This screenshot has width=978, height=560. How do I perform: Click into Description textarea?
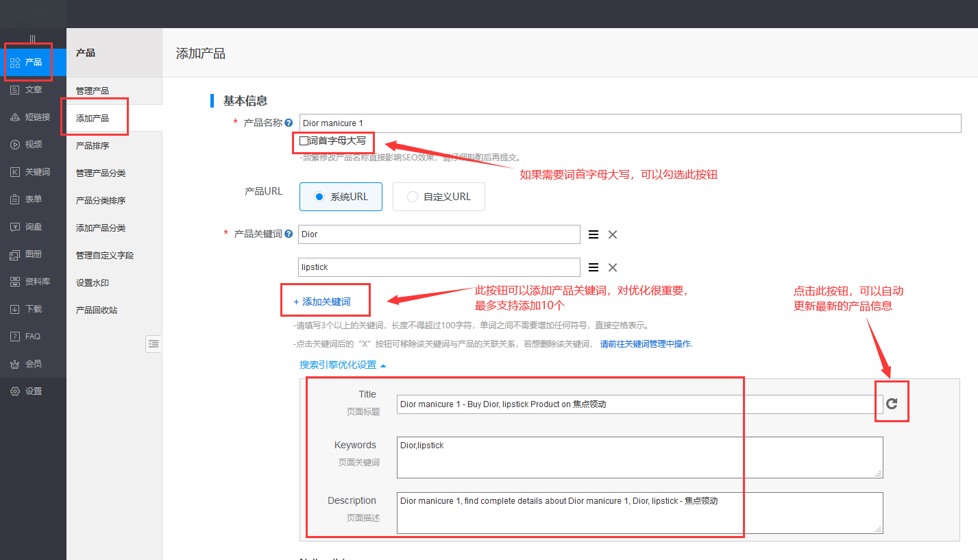639,513
